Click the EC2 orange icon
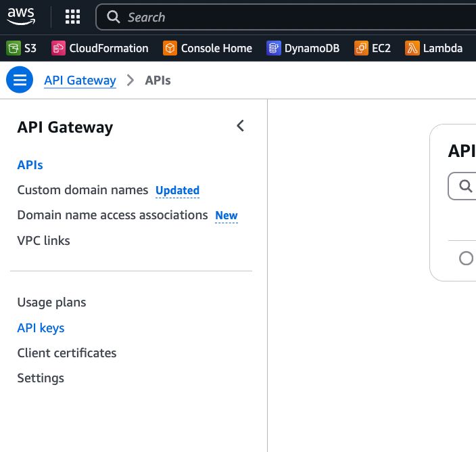 [361, 48]
